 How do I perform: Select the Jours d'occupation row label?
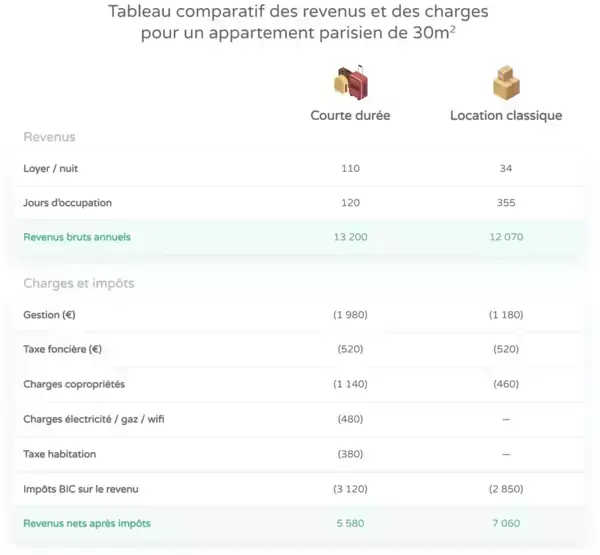(x=68, y=203)
